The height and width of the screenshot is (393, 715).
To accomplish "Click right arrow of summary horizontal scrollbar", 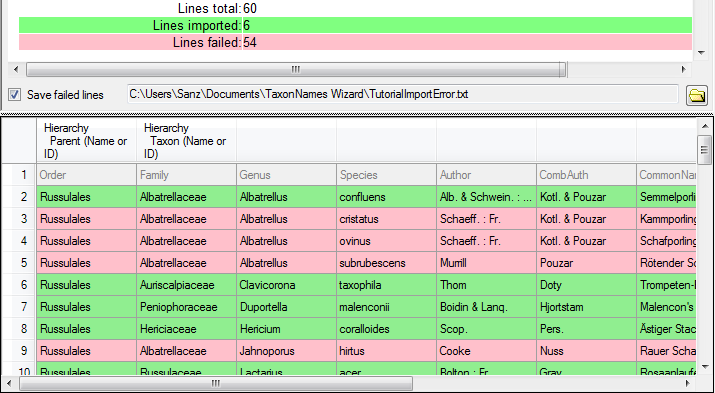I will point(683,70).
